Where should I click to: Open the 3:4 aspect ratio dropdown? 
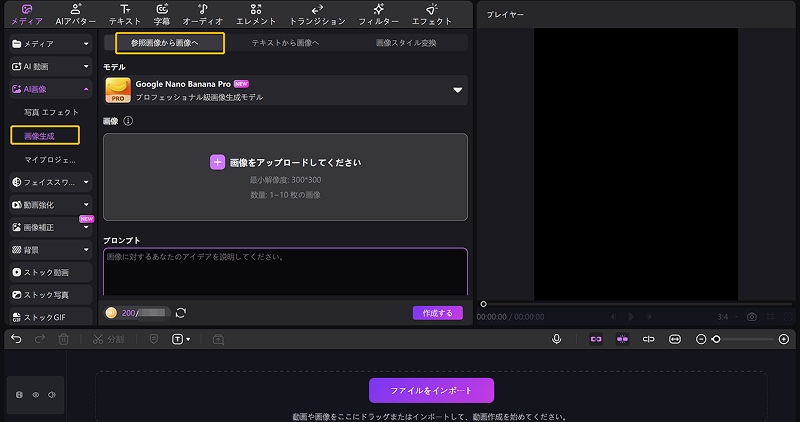[x=727, y=317]
